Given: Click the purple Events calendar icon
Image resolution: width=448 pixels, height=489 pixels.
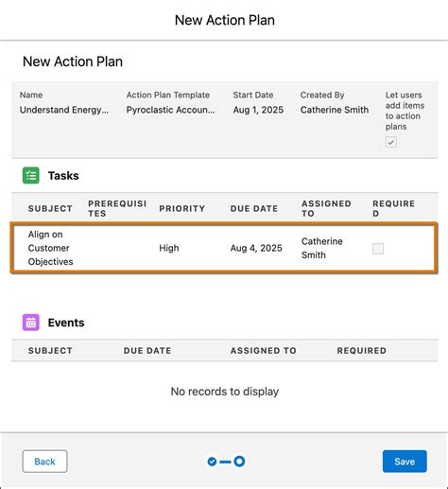Looking at the screenshot, I should pyautogui.click(x=31, y=323).
